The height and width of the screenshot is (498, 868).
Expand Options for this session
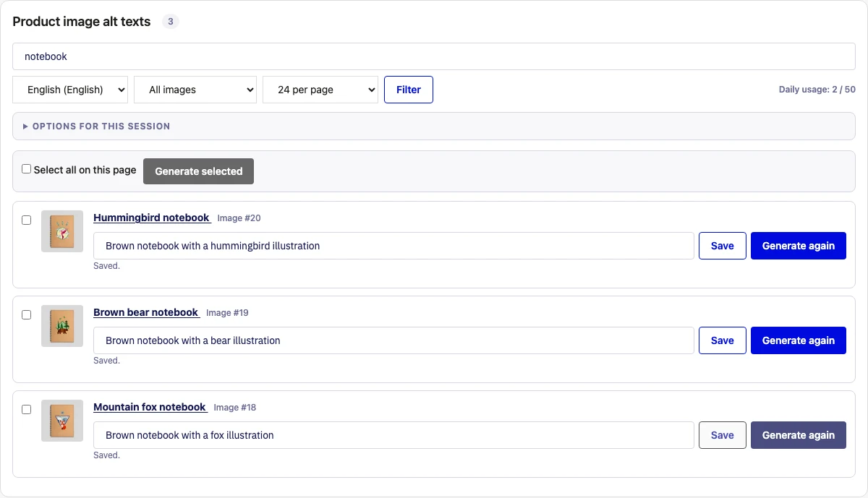click(434, 126)
